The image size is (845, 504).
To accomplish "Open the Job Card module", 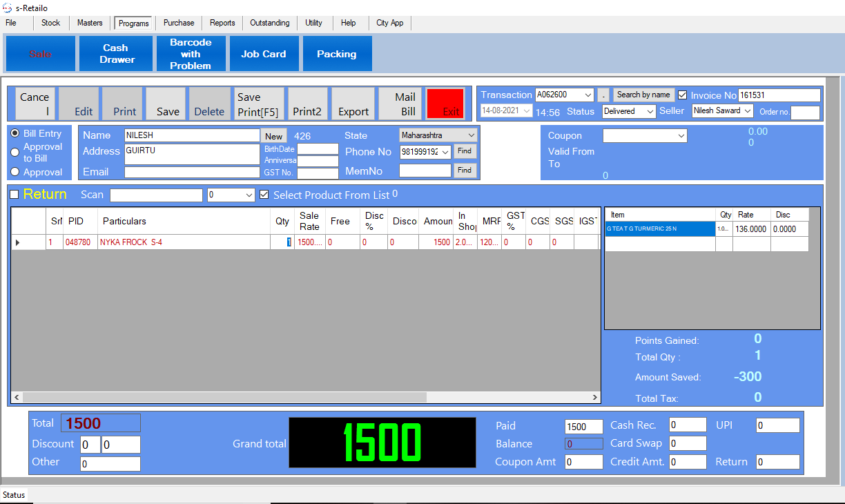I will pos(263,54).
